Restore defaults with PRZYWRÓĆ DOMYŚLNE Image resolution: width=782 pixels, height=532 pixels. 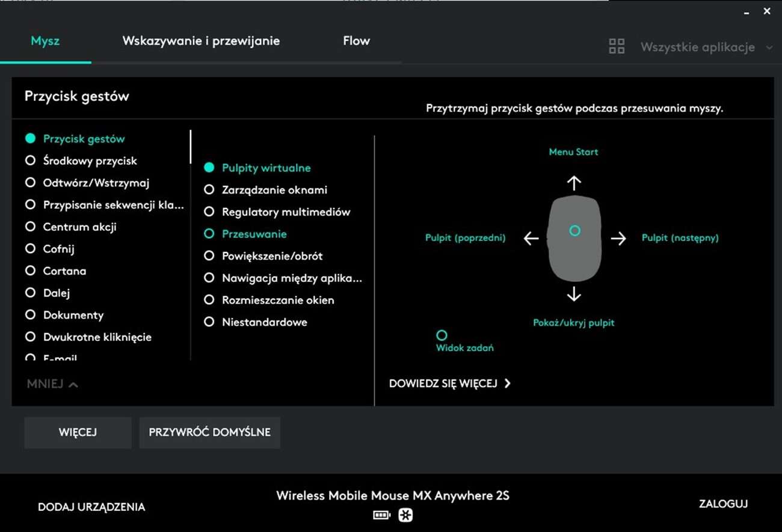209,432
